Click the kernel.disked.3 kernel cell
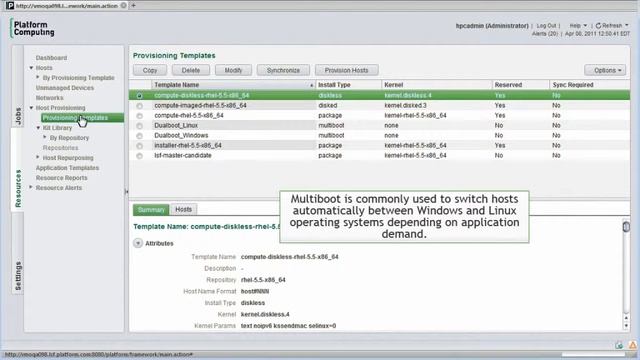This screenshot has height=360, width=640. click(405, 105)
